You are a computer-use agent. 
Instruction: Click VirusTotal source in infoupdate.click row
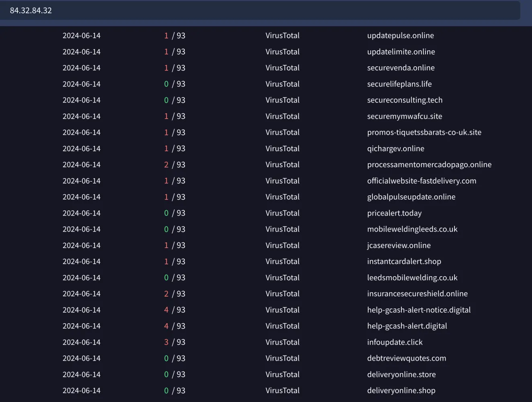pyautogui.click(x=282, y=342)
